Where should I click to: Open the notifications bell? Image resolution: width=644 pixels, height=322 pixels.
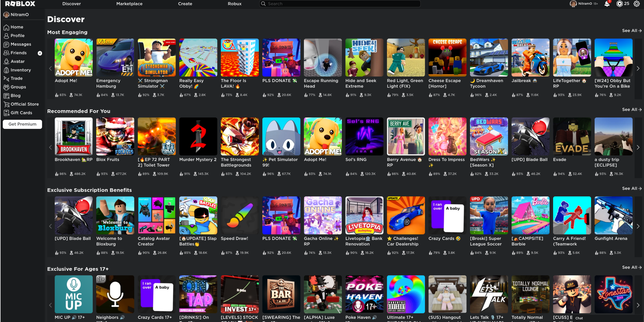[x=607, y=4]
